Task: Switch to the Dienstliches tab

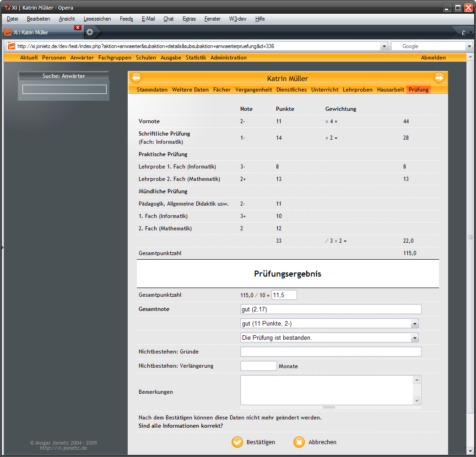Action: tap(292, 90)
